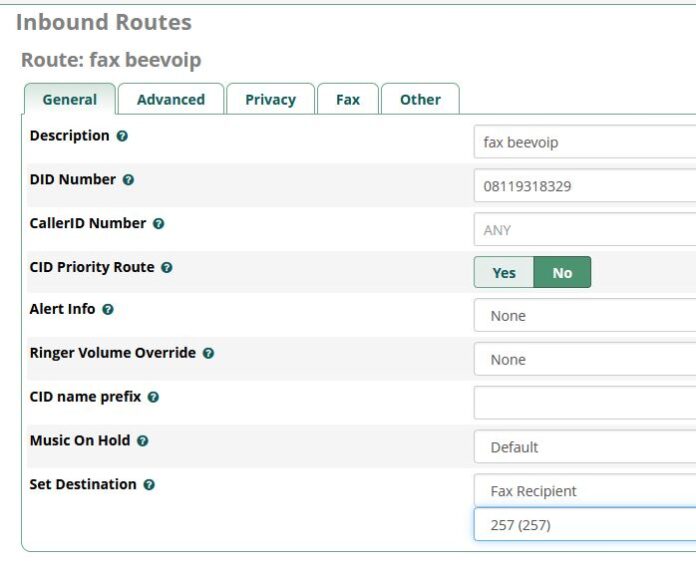Image resolution: width=696 pixels, height=566 pixels.
Task: Open help icon next to CallerID Number
Action: (x=158, y=223)
